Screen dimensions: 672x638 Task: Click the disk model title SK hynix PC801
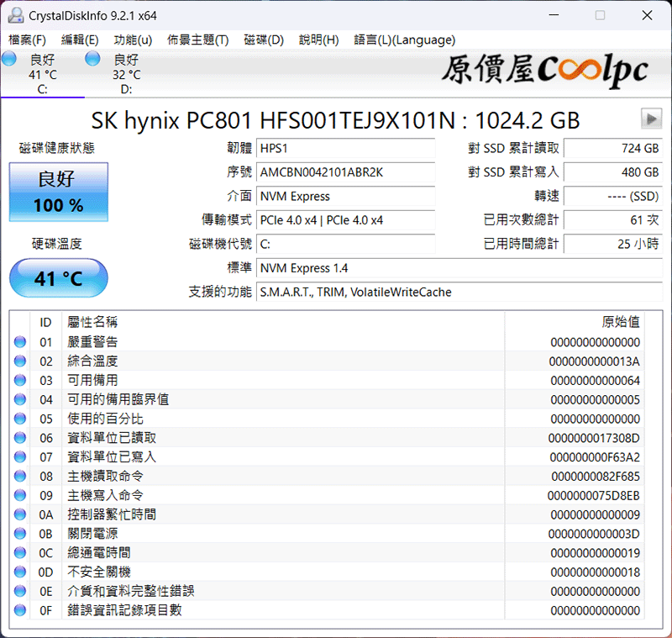click(335, 120)
